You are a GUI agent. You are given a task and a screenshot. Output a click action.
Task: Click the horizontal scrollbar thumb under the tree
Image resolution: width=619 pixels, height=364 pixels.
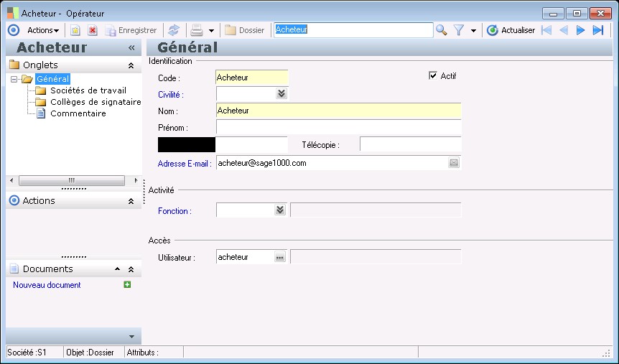pos(72,180)
